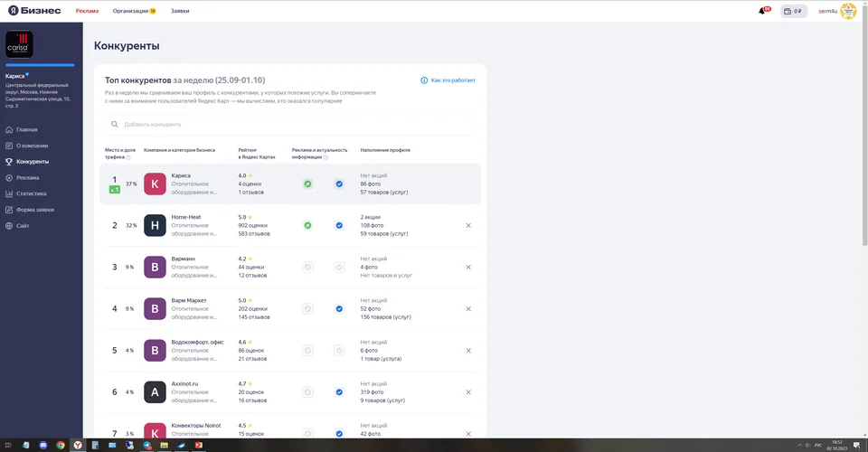This screenshot has width=868, height=452.
Task: Remove Водокомфорт, офис from competitors
Action: click(x=468, y=350)
